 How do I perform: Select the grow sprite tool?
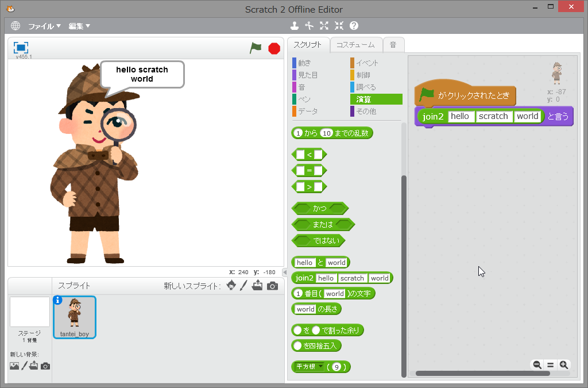coord(324,25)
